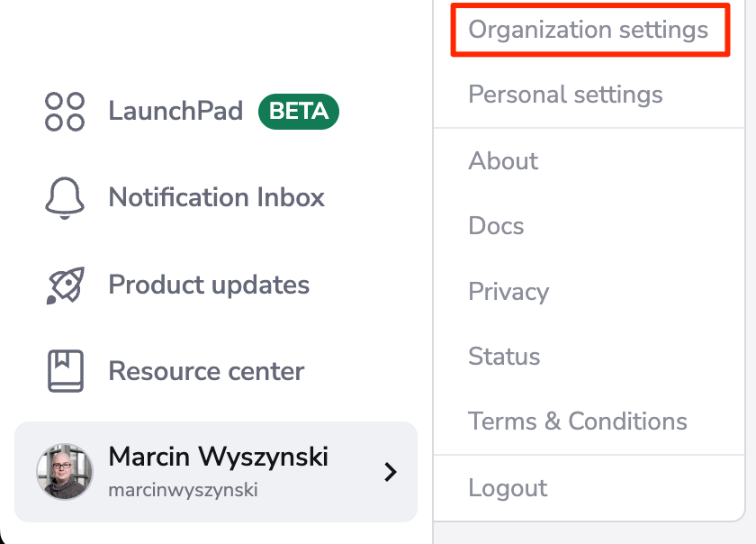Image resolution: width=756 pixels, height=544 pixels.
Task: Open Resource center via the book icon
Action: [64, 370]
